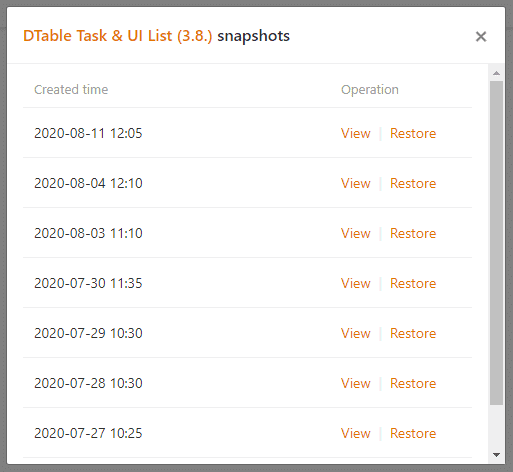View the 2020-07-30 11:35 snapshot
The width and height of the screenshot is (513, 472).
(x=355, y=283)
